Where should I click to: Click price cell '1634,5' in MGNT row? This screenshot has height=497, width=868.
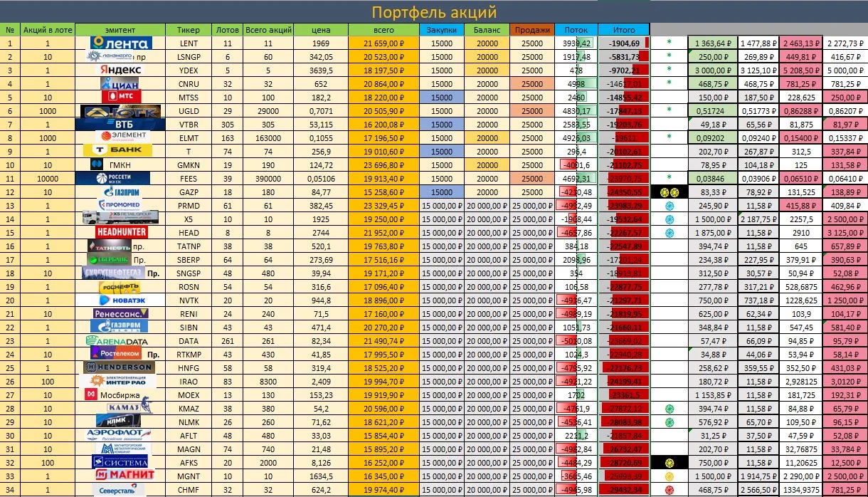tap(322, 475)
